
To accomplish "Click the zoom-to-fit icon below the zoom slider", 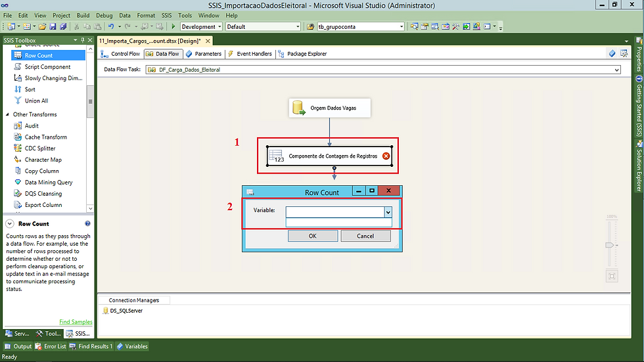I will pos(612,276).
